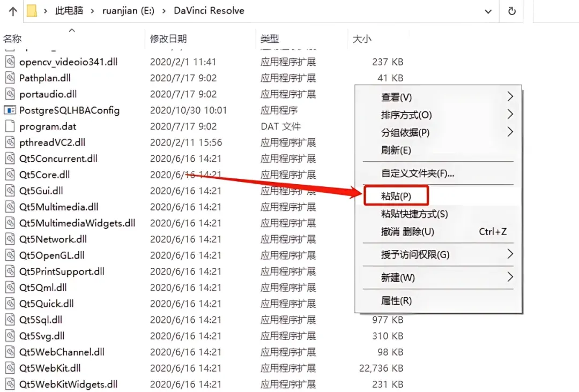Refresh the folder with the reload icon
This screenshot has height=392, width=579.
tap(511, 11)
